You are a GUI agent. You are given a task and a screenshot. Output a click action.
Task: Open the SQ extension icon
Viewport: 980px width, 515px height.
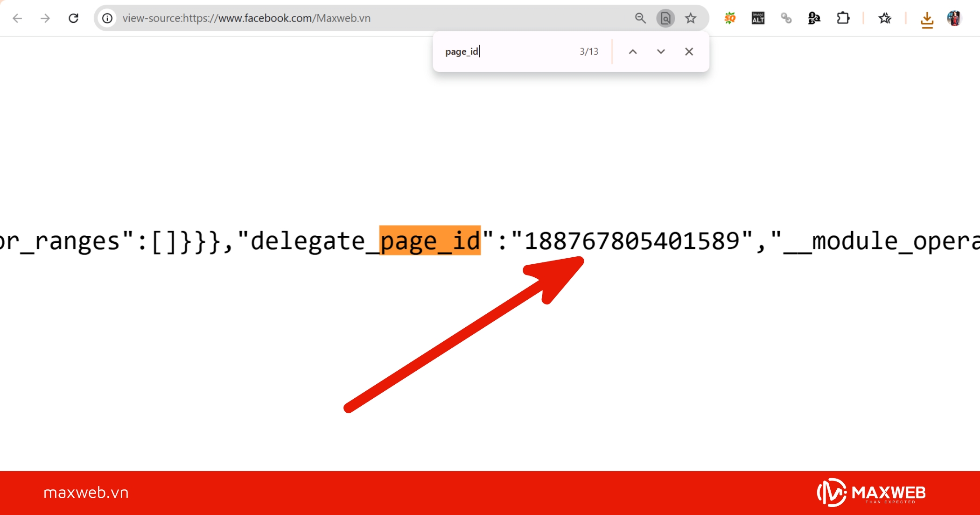[x=730, y=18]
